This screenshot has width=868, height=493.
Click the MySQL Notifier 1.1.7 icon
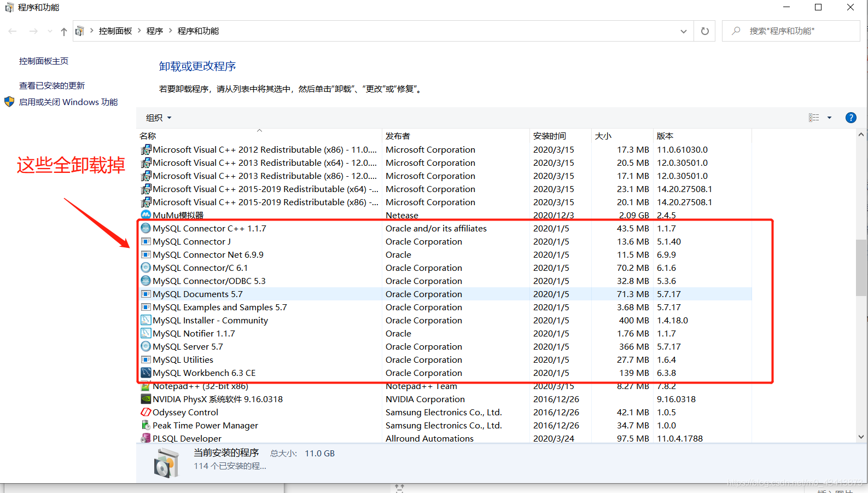click(145, 333)
